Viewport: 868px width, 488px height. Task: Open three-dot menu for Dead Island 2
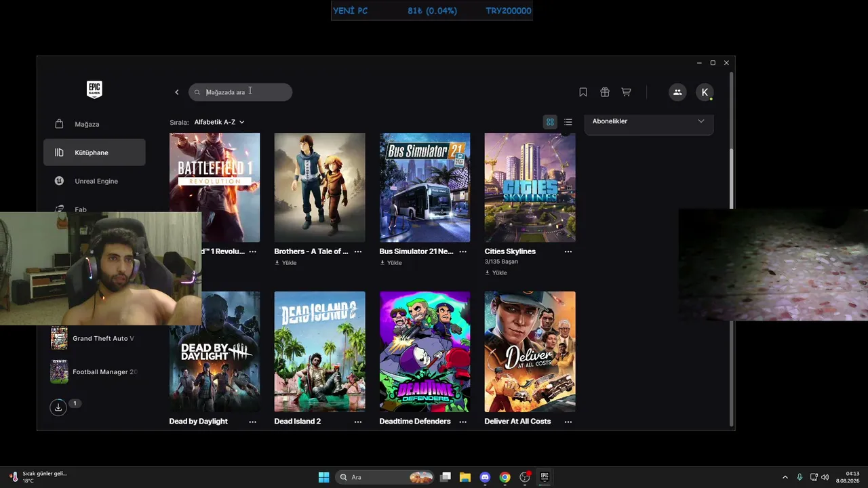tap(358, 422)
